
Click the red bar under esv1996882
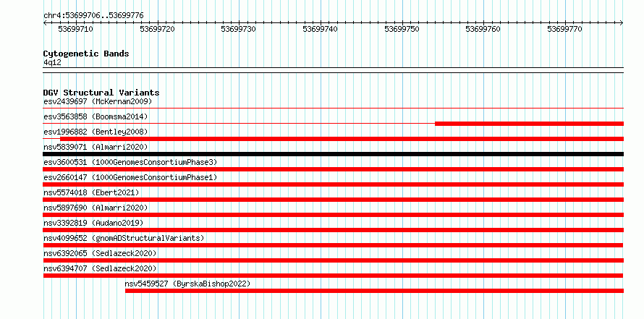pos(342,139)
